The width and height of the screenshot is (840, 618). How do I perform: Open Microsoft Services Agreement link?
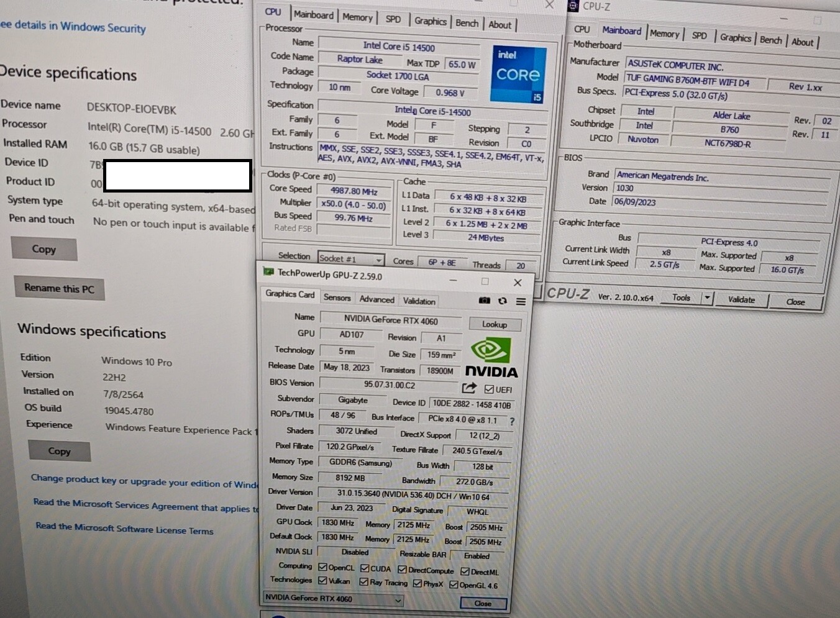[x=146, y=506]
